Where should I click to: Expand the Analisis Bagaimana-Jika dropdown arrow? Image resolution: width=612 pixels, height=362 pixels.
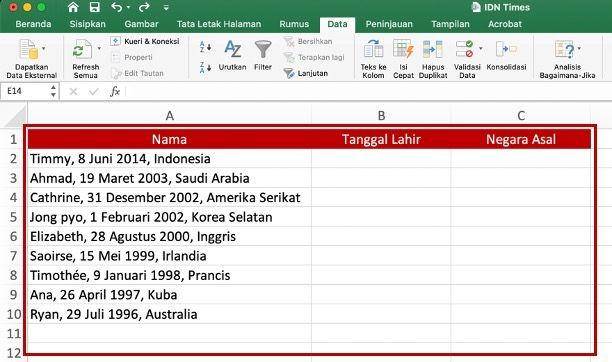point(579,48)
